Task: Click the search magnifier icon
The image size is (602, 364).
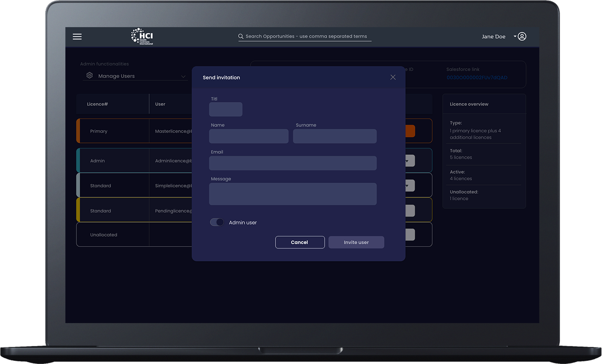Action: [241, 36]
